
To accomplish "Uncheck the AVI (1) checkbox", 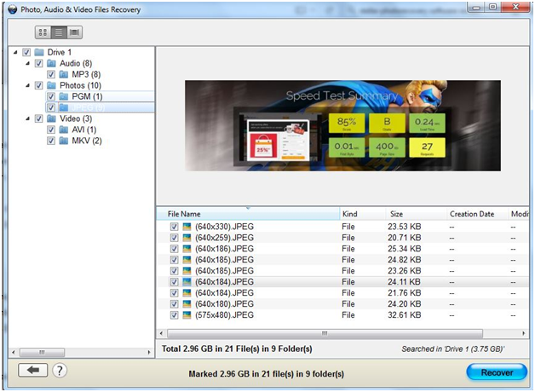I will [x=51, y=130].
